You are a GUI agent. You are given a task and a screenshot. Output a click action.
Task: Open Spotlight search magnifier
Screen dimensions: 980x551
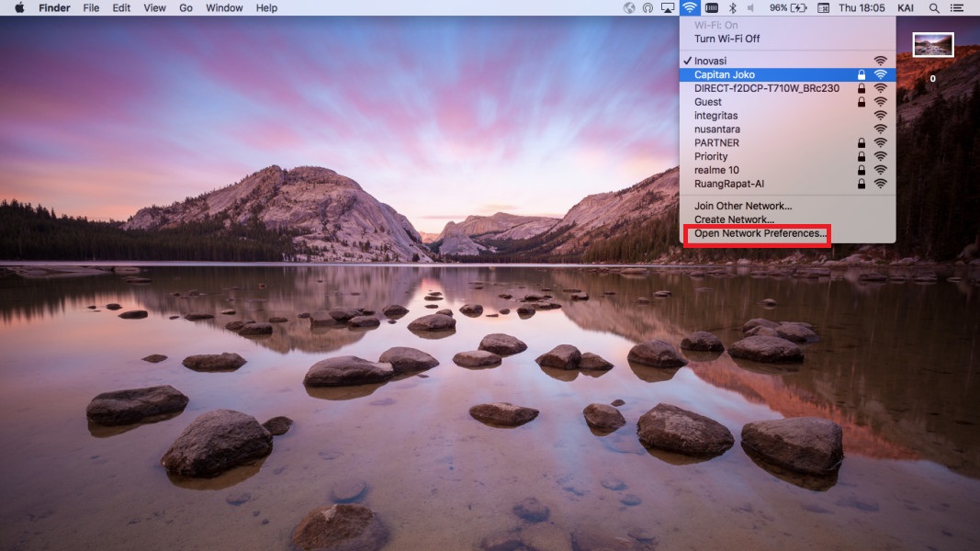point(934,8)
